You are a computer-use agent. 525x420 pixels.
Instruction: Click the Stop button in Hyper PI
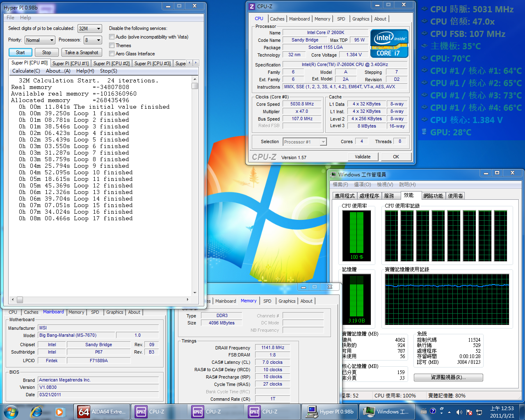pyautogui.click(x=47, y=52)
